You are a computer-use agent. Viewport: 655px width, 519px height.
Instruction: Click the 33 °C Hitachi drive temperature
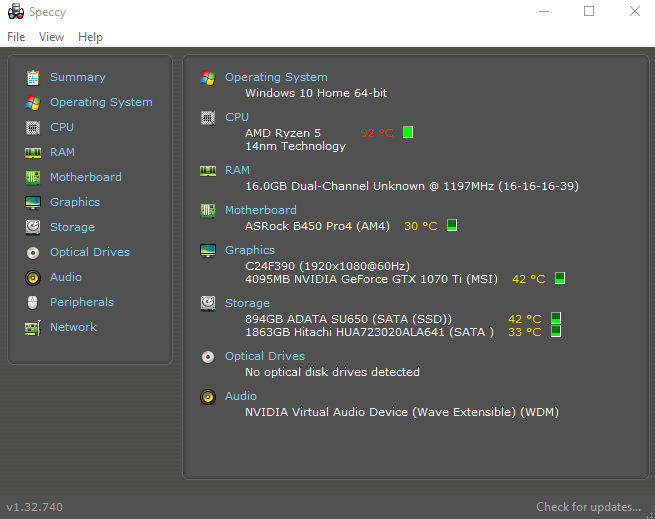[525, 332]
